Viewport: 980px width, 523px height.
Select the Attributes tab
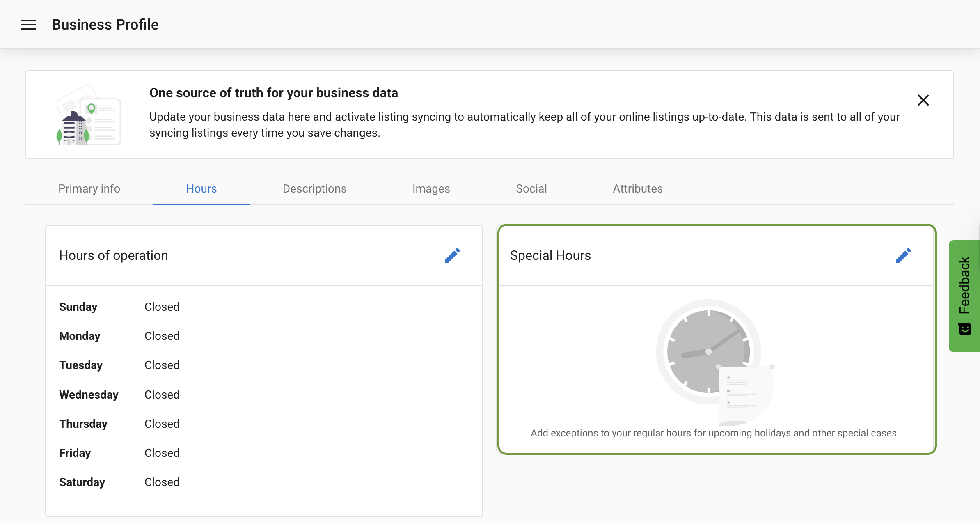pyautogui.click(x=637, y=188)
